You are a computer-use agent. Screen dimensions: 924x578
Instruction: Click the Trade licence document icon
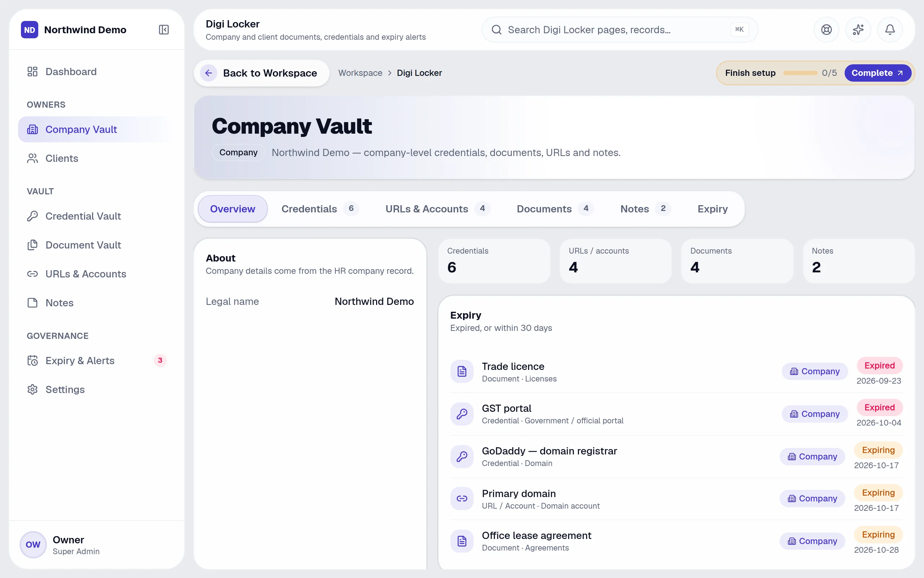click(462, 371)
